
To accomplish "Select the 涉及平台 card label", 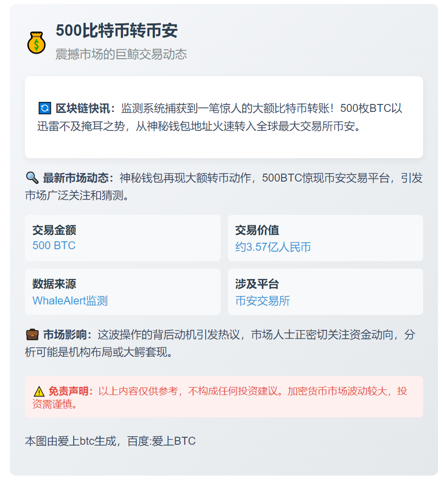I will (257, 284).
